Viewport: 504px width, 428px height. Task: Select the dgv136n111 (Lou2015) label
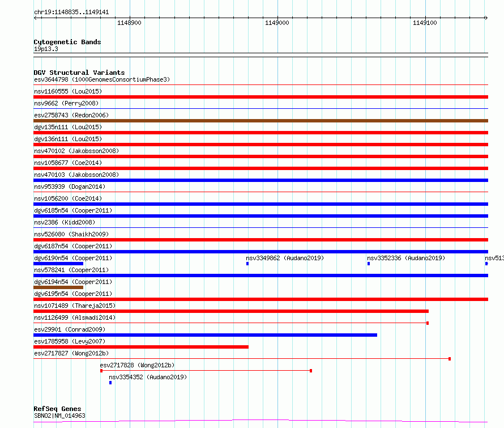(x=68, y=139)
